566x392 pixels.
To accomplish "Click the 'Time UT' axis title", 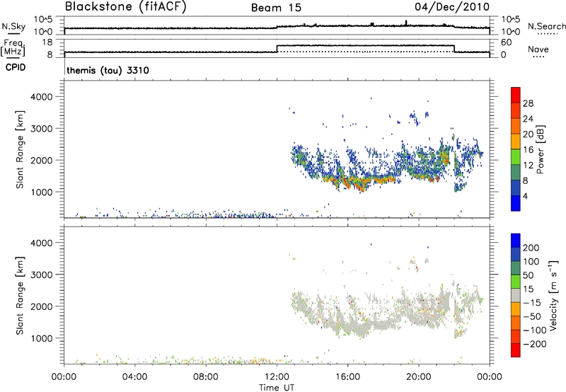I will (x=277, y=388).
